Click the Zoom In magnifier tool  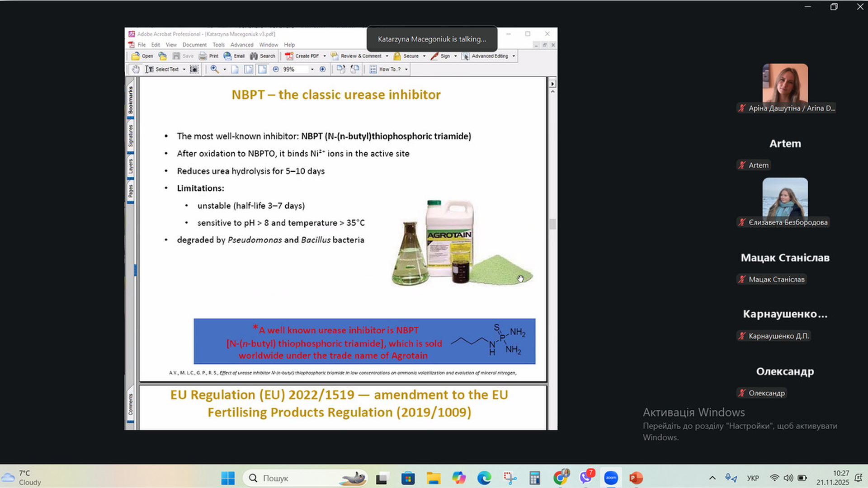click(214, 69)
